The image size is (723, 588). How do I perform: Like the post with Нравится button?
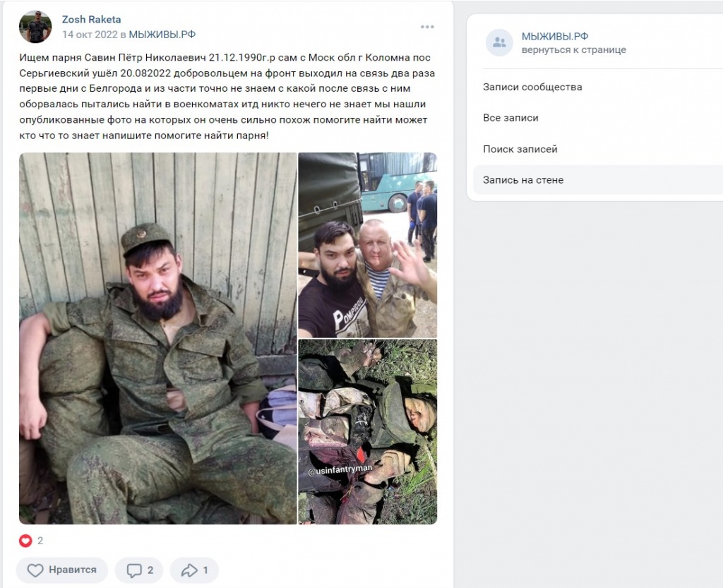tap(62, 570)
